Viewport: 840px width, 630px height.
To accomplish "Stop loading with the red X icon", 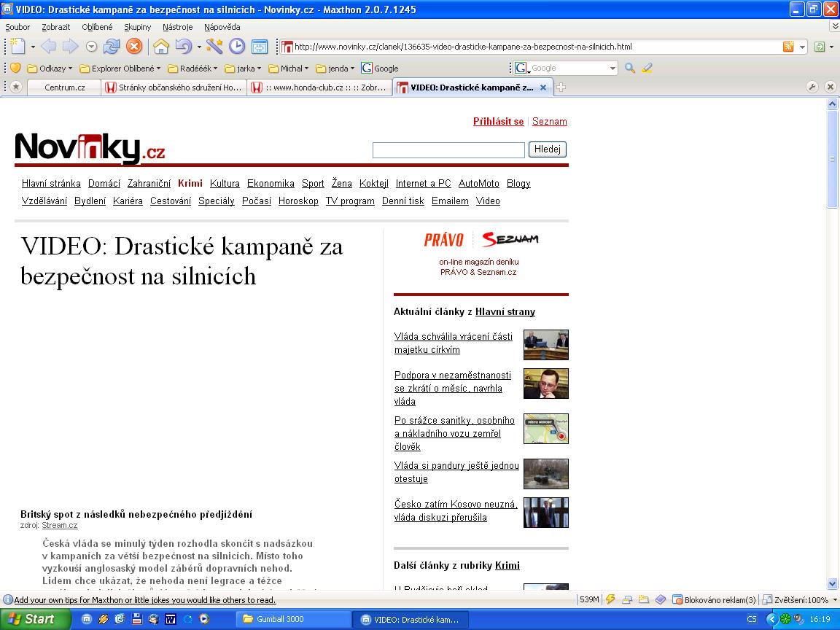I will 134,47.
